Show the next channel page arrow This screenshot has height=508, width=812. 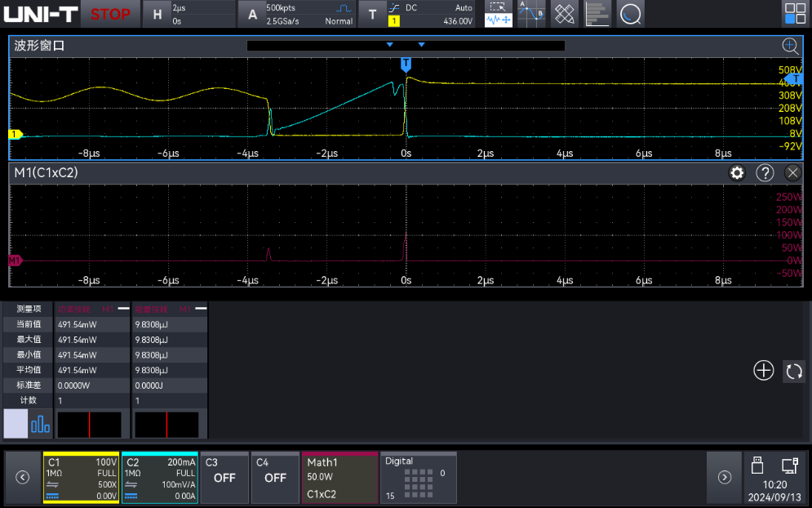(725, 478)
